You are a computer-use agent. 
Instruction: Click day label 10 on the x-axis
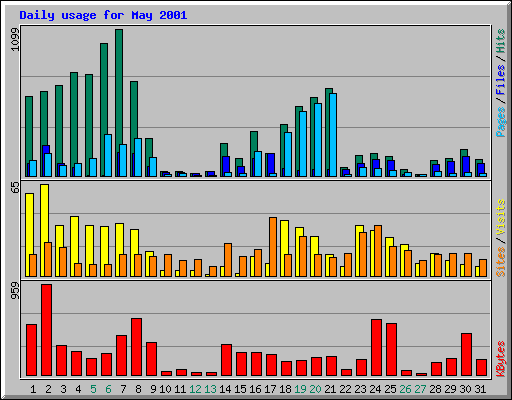point(165,389)
